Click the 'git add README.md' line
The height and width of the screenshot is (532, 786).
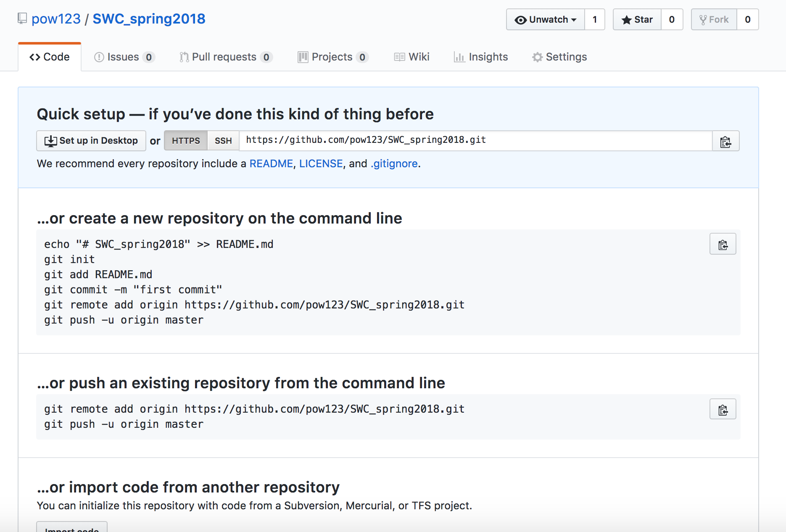(98, 274)
